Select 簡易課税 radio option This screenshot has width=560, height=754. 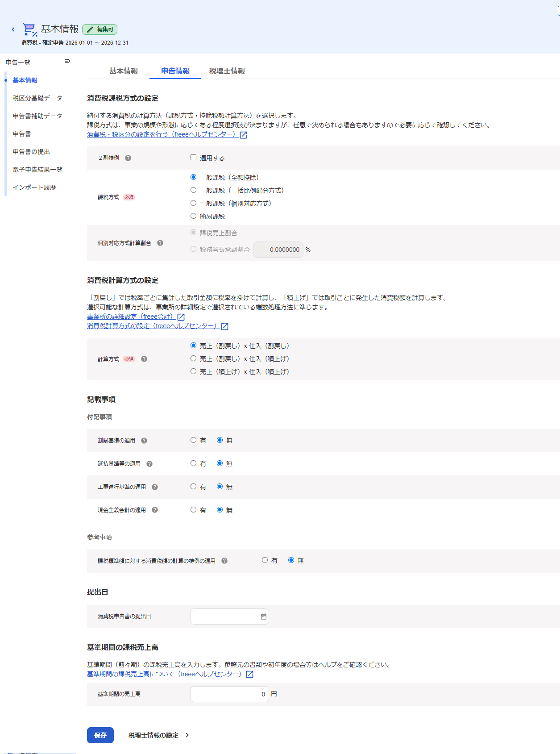pyautogui.click(x=194, y=216)
